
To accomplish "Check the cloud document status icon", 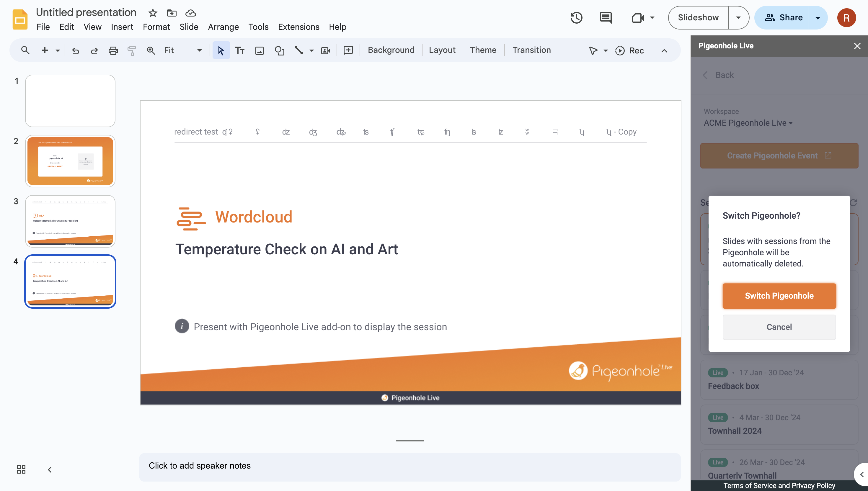I will pyautogui.click(x=191, y=13).
